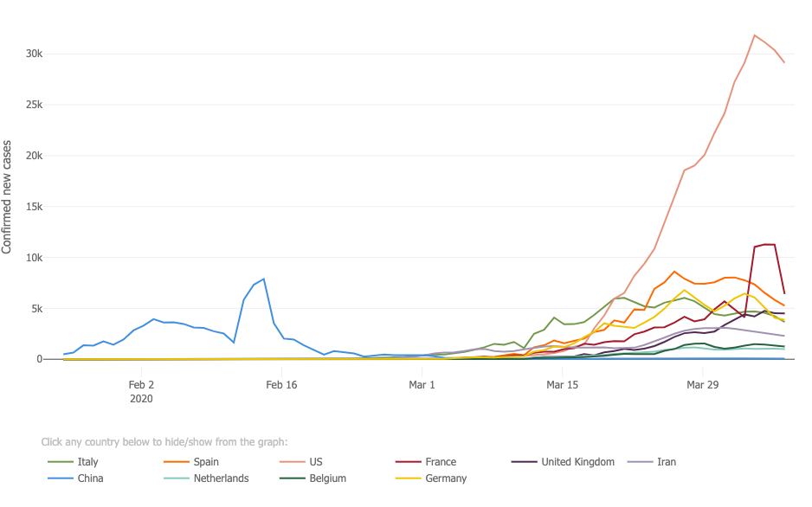Viewport: 812px width, 507px height.
Task: Click China's mid-February spike on the chart
Action: click(x=263, y=279)
